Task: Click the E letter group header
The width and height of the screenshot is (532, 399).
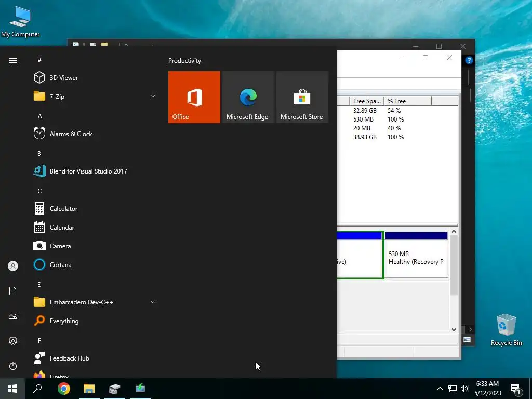Action: tap(39, 284)
